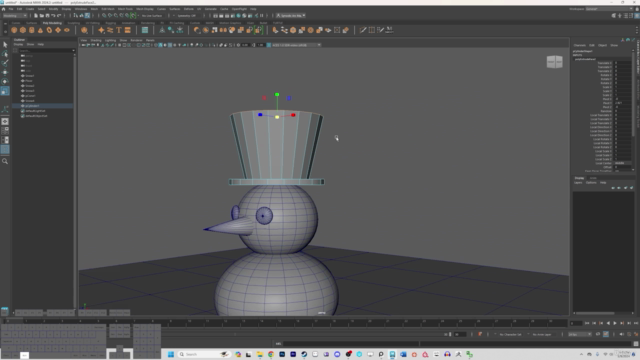Image resolution: width=640 pixels, height=360 pixels.
Task: Open Steam from the Windows taskbar
Action: (304, 354)
